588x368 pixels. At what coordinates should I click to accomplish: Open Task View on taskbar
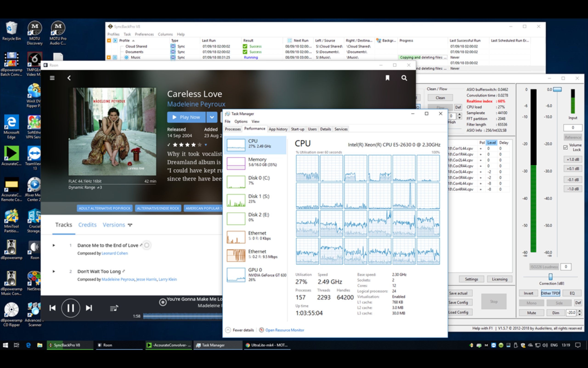17,345
